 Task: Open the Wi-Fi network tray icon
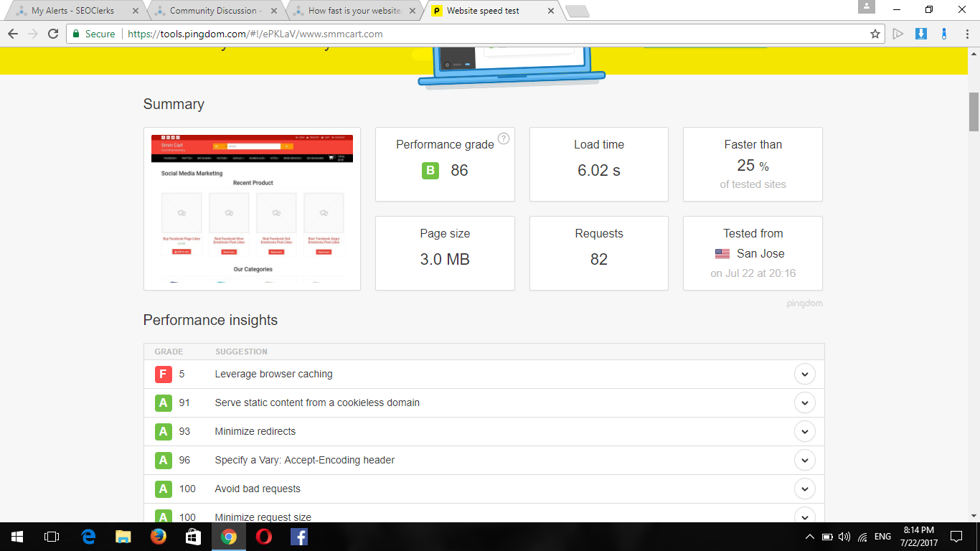point(862,537)
